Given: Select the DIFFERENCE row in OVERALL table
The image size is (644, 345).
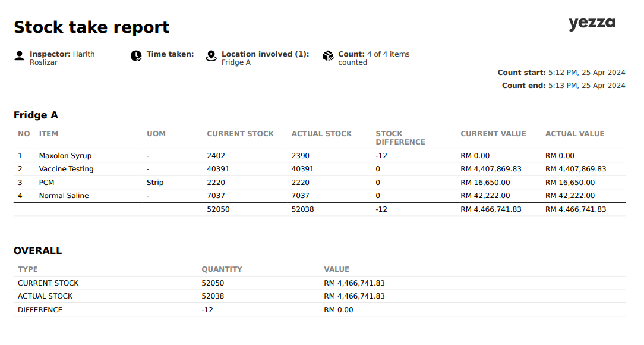Looking at the screenshot, I should [x=40, y=309].
